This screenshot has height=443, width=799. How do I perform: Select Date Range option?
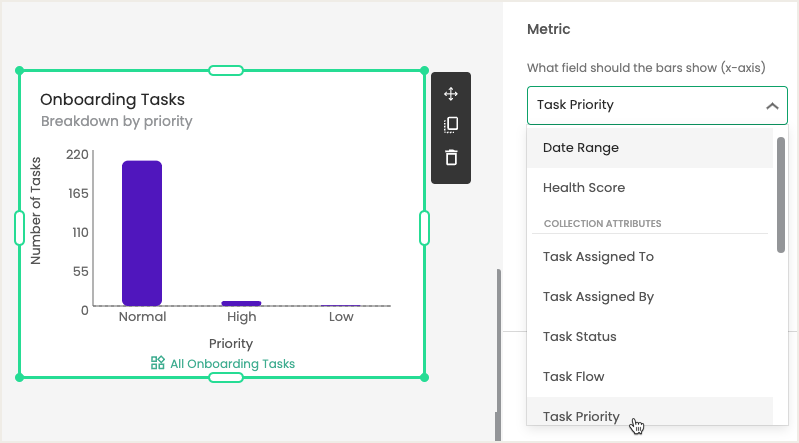coord(650,148)
